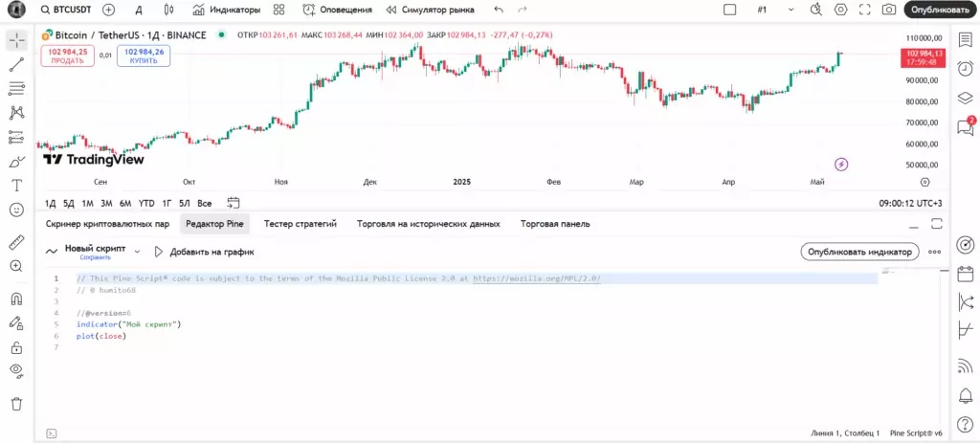Open the Pine Script® v6 version selector
The image size is (980, 443).
916,433
